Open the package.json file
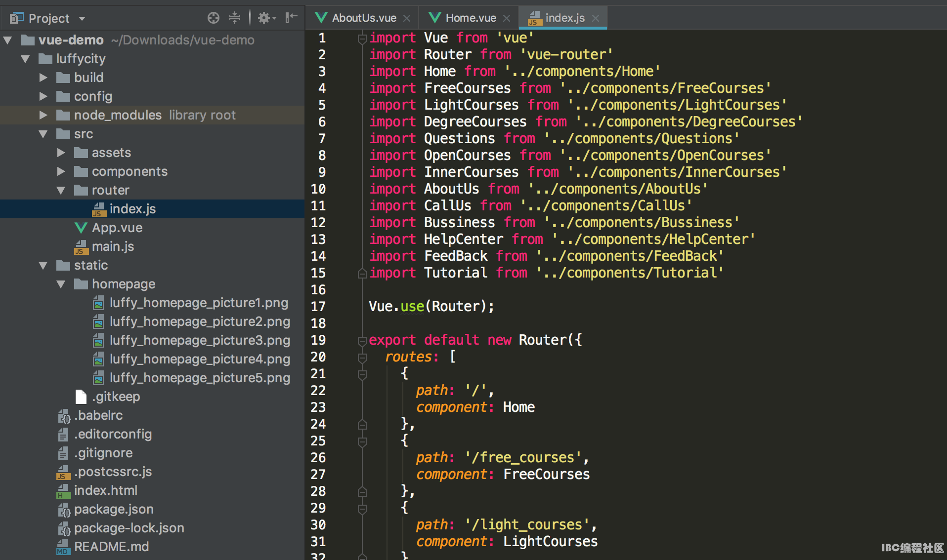This screenshot has height=560, width=947. pos(113,509)
